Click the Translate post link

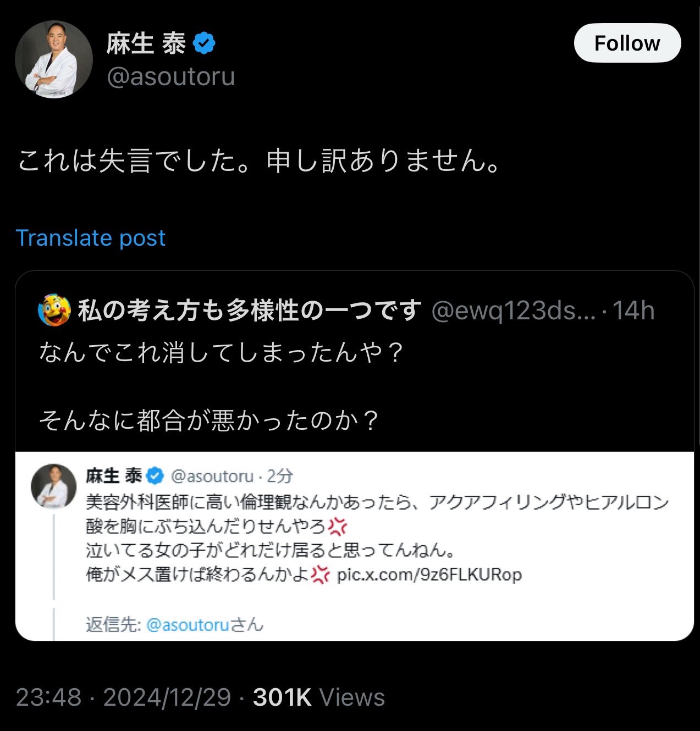click(91, 238)
